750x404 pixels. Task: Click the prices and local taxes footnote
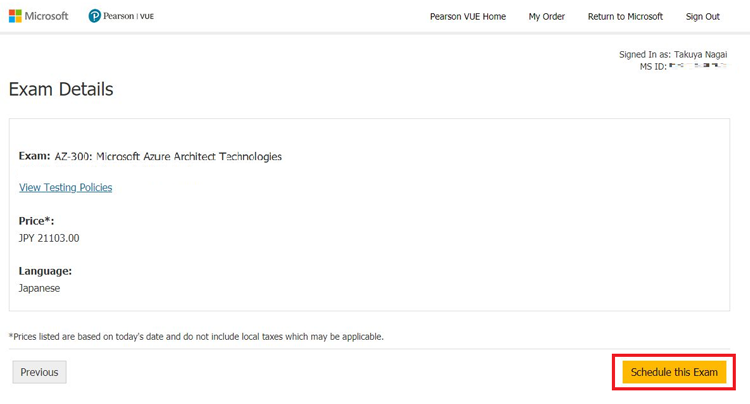coord(196,336)
